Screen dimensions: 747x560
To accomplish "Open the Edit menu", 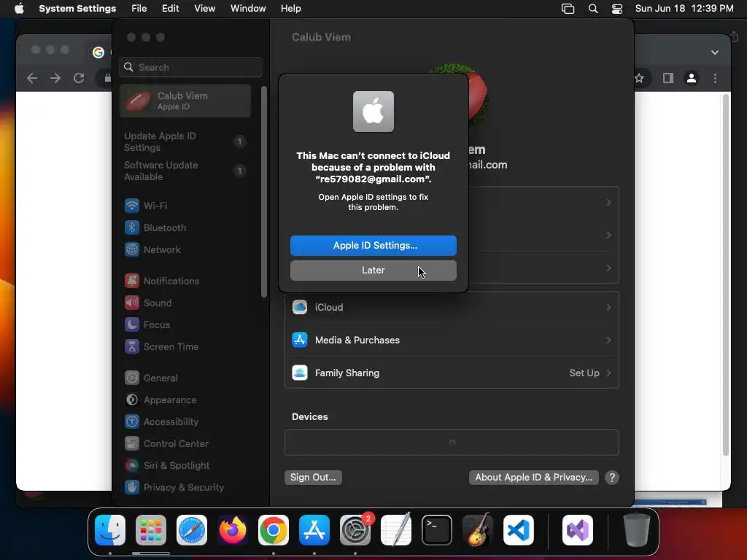I will pyautogui.click(x=170, y=9).
